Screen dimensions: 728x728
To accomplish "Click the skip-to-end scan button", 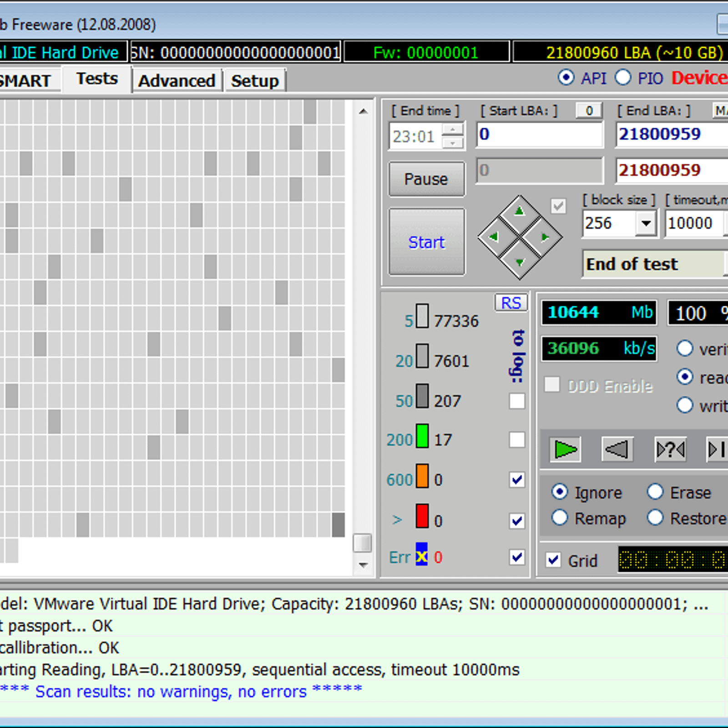I will (718, 450).
